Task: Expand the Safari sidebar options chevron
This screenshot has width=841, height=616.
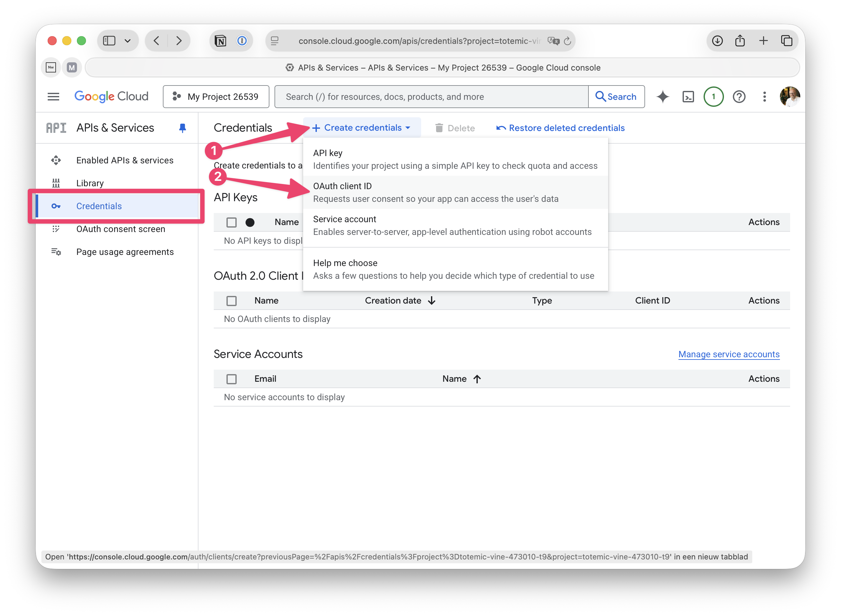Action: 128,41
